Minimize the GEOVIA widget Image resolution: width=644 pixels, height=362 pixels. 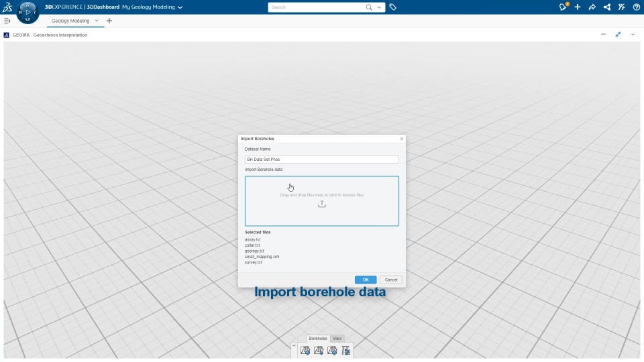tap(603, 34)
